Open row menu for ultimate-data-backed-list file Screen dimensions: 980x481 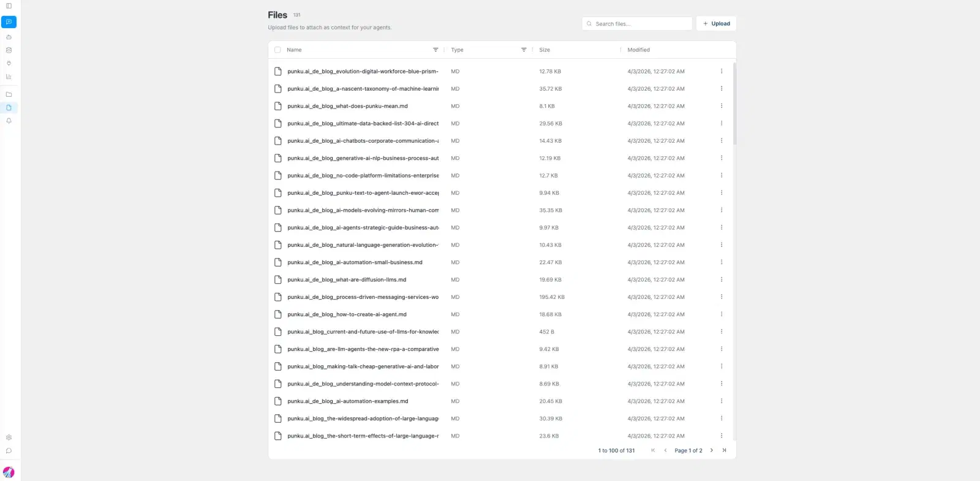click(x=722, y=123)
